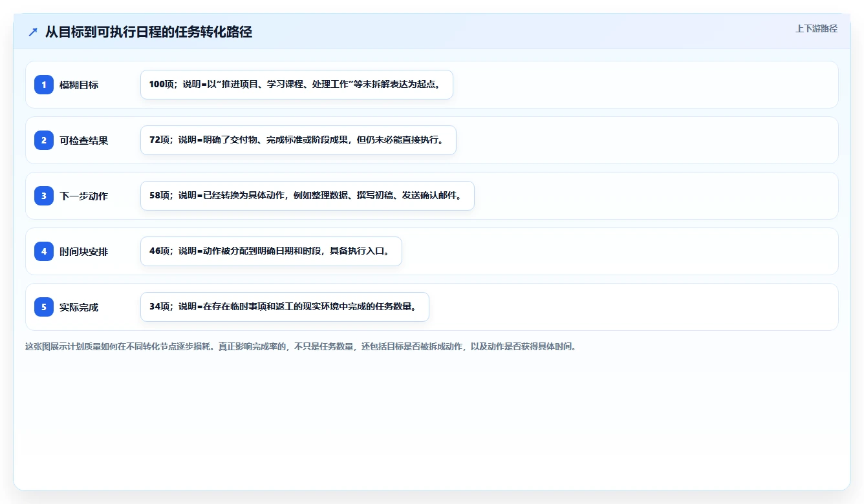Select step number badge 1
Image resolution: width=864 pixels, height=504 pixels.
tap(44, 85)
